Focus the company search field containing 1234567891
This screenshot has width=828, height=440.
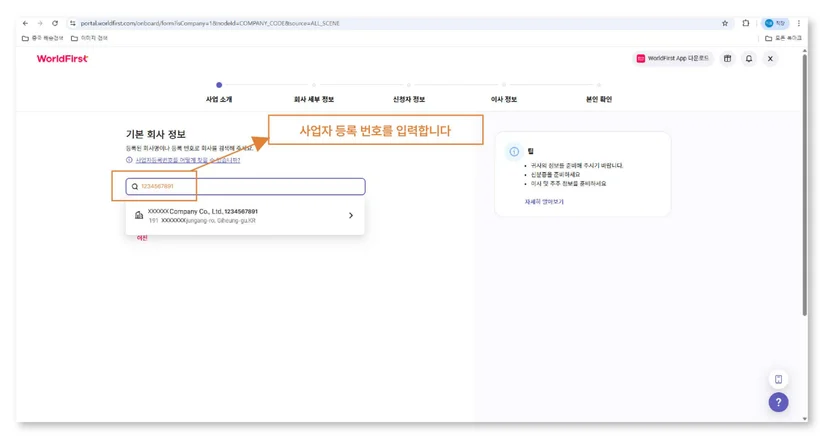tap(246, 186)
